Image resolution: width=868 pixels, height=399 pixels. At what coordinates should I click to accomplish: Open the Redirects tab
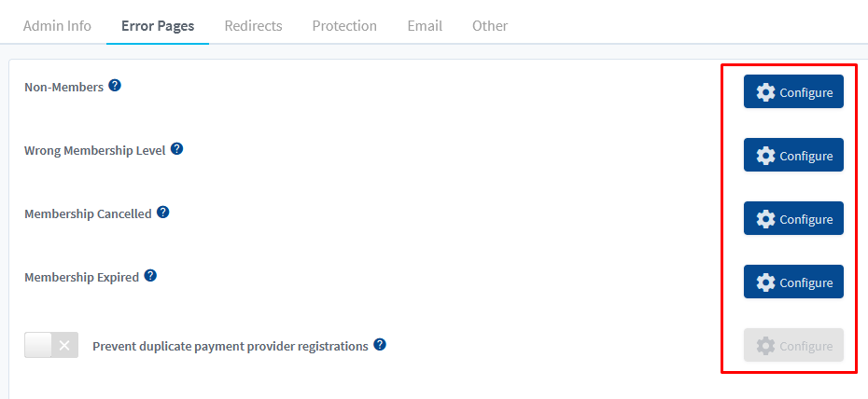pos(253,26)
